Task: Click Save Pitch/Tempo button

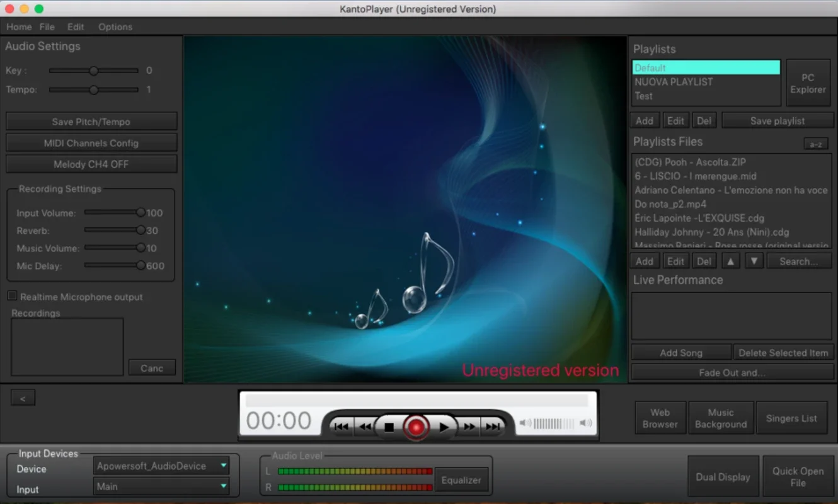Action: coord(91,122)
